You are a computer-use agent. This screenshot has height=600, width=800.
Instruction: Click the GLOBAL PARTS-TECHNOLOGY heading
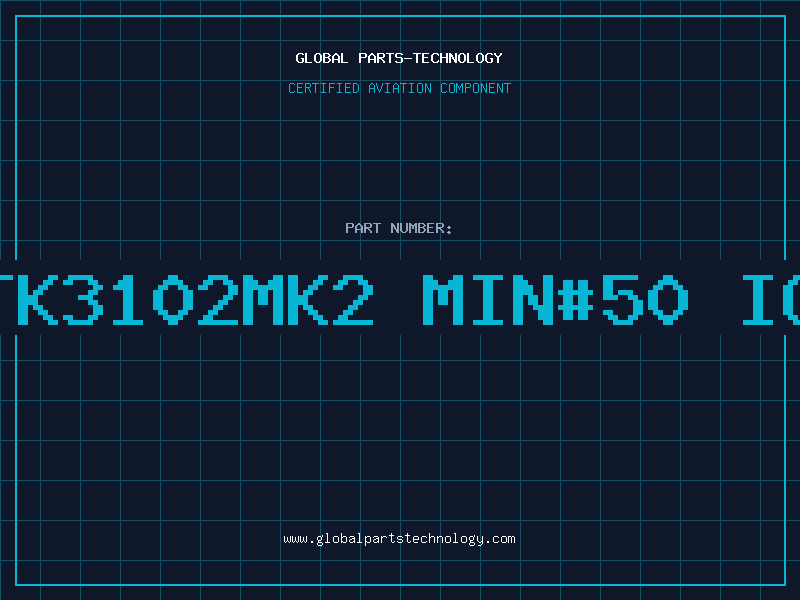click(x=399, y=58)
